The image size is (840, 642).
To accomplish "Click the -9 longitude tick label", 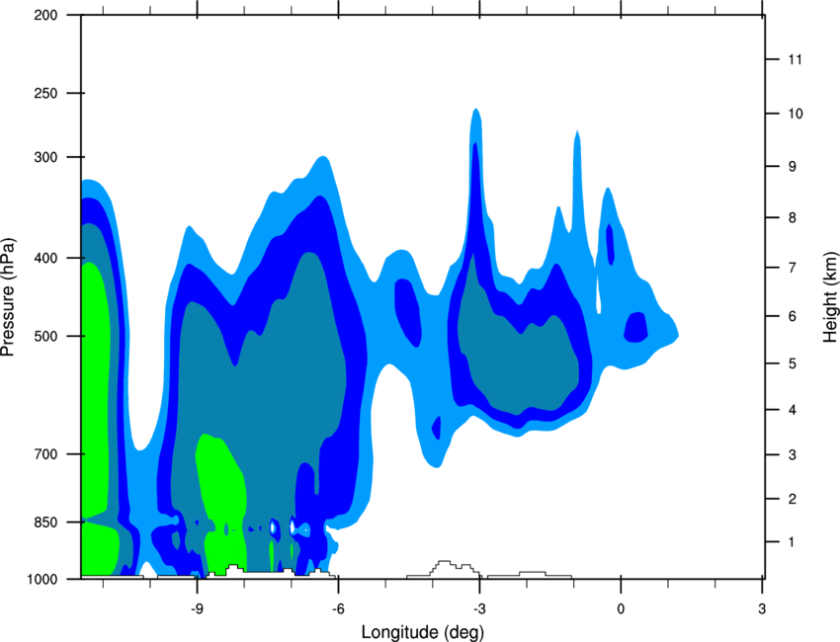I will [197, 609].
